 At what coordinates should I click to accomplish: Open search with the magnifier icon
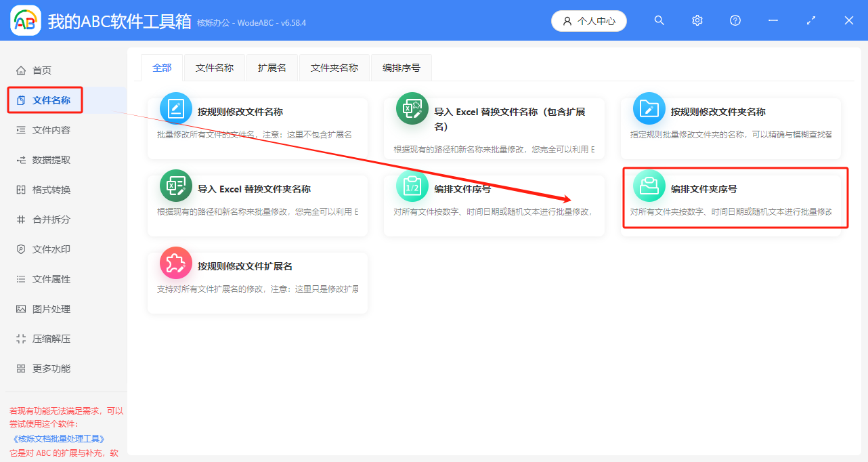659,21
